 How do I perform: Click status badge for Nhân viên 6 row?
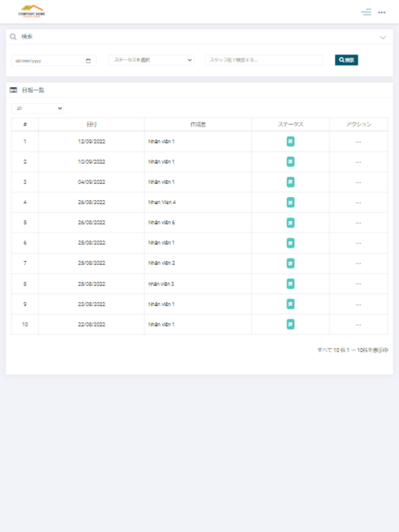point(290,223)
